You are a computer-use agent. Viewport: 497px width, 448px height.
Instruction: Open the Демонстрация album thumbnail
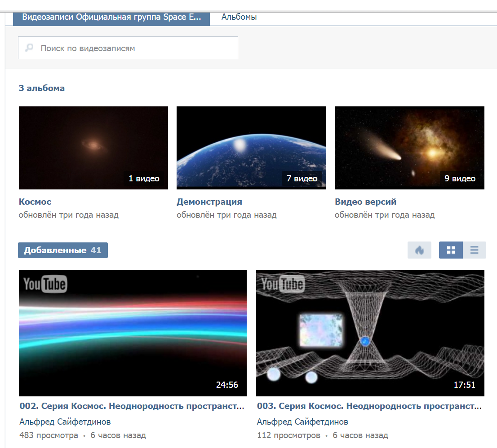pos(251,148)
